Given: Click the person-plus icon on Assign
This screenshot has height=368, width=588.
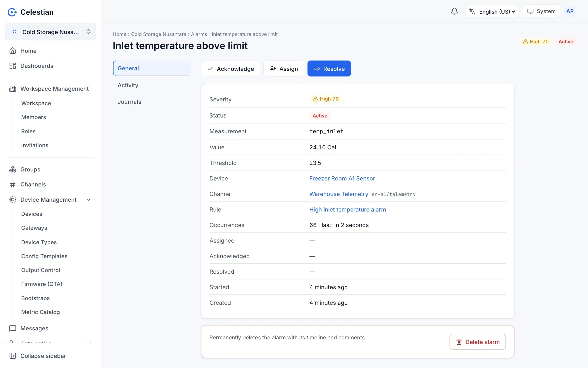Looking at the screenshot, I should 273,69.
